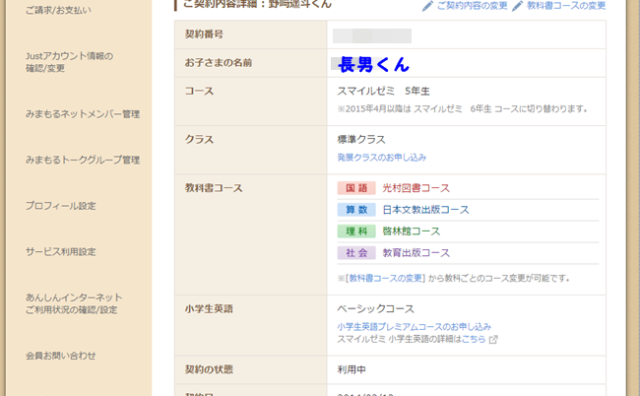Click the pencil icon beside 教科書コースの変更

[x=517, y=6]
